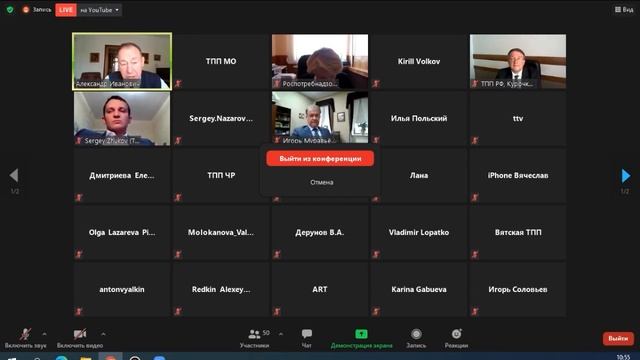Select the iPhone Вячеслав participant tile
This screenshot has height=360, width=640.
point(518,176)
